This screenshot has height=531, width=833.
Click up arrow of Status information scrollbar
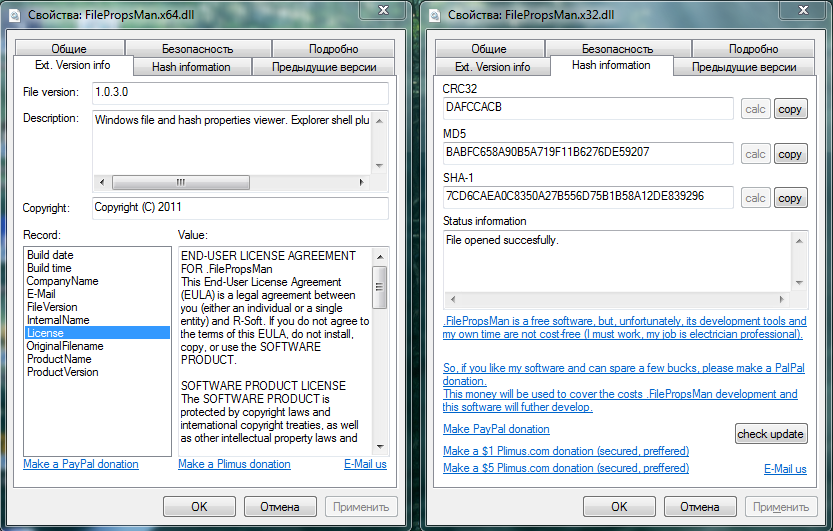[x=800, y=241]
